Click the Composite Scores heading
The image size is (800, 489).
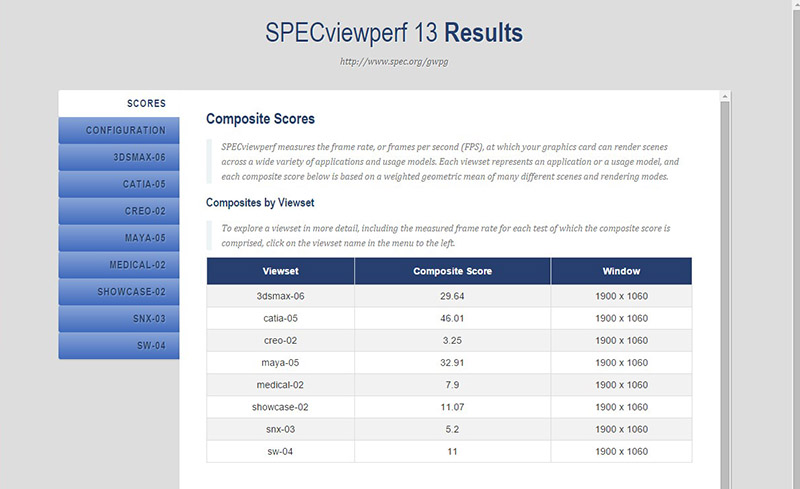click(260, 119)
